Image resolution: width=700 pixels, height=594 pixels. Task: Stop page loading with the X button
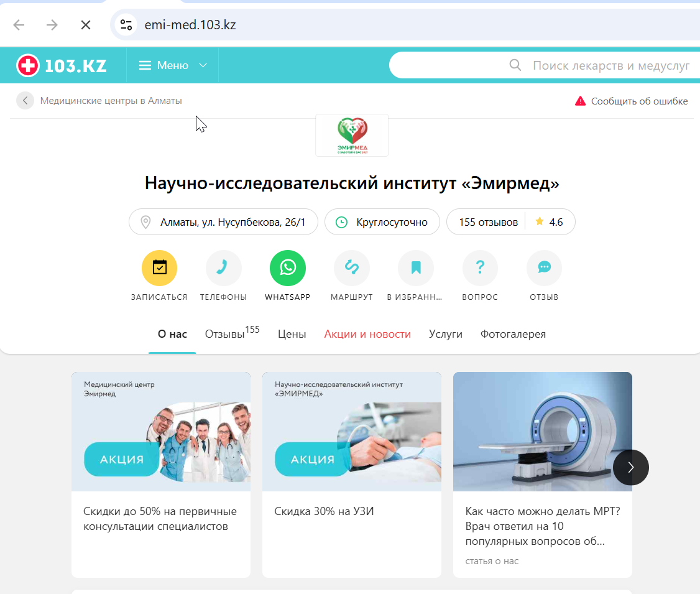pyautogui.click(x=86, y=24)
